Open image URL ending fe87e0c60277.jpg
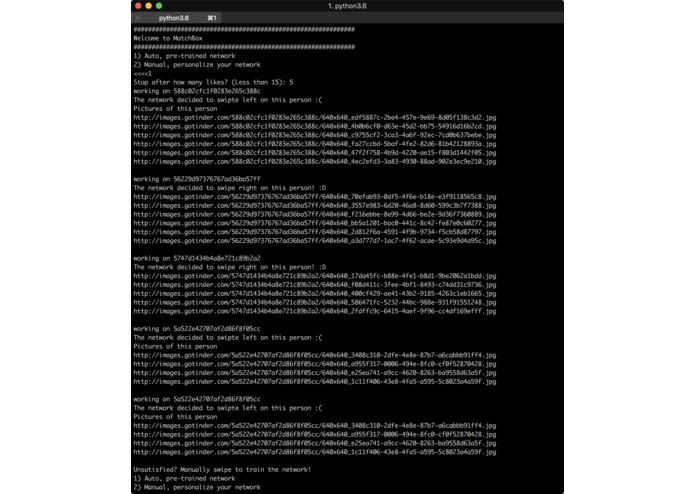 pos(315,223)
